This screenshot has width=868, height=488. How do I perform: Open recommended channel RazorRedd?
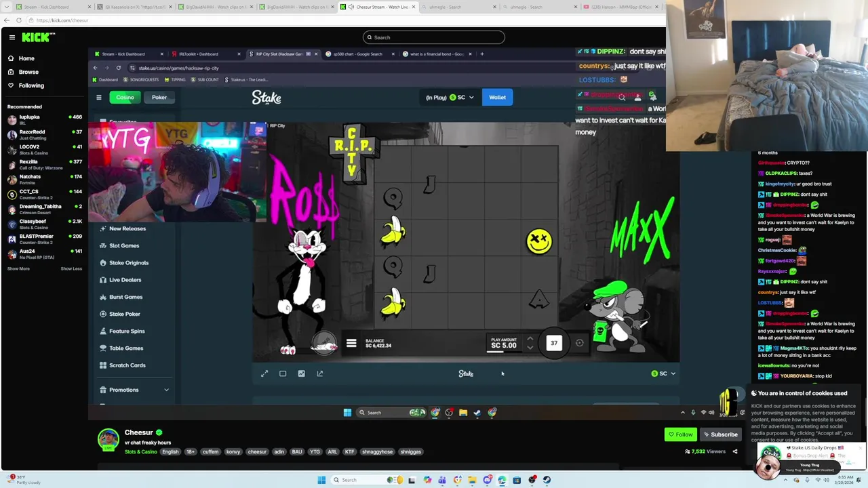tap(44, 134)
